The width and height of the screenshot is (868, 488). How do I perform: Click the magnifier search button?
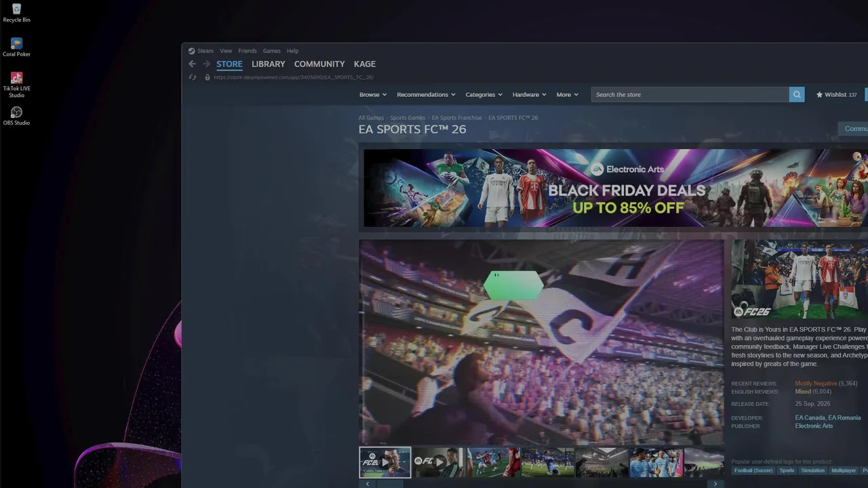pyautogui.click(x=797, y=95)
